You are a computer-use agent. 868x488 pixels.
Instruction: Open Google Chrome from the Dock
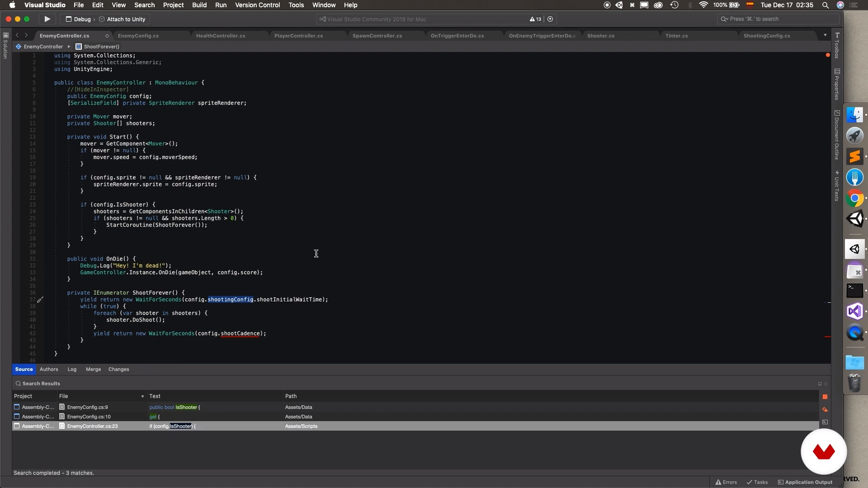[x=854, y=198]
